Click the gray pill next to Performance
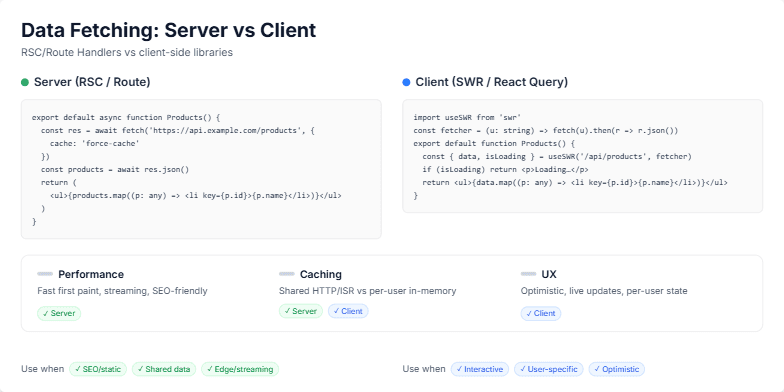This screenshot has width=784, height=392. [45, 274]
